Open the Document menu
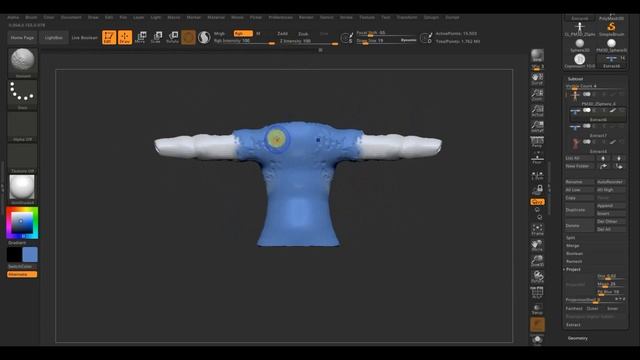The width and height of the screenshot is (640, 360). pos(71,18)
